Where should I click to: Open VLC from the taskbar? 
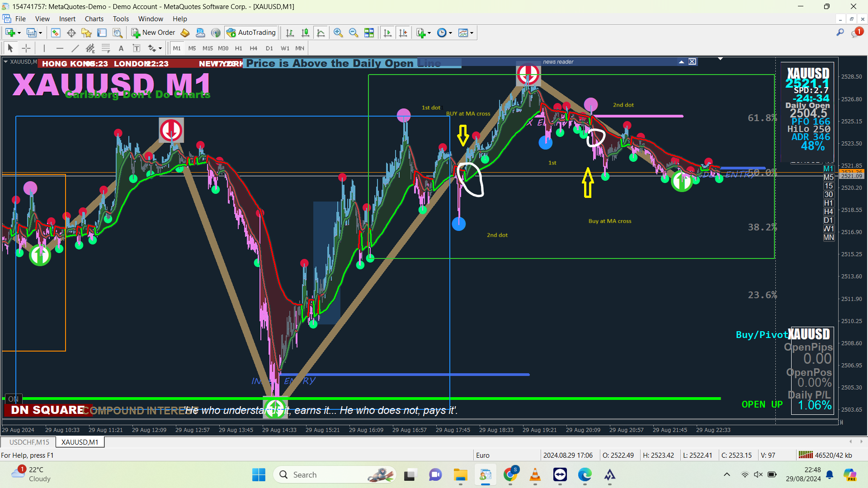[535, 475]
